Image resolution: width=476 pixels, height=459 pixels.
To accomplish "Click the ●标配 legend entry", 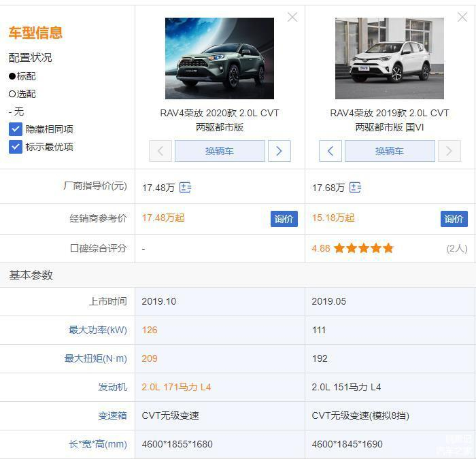I will (x=22, y=76).
